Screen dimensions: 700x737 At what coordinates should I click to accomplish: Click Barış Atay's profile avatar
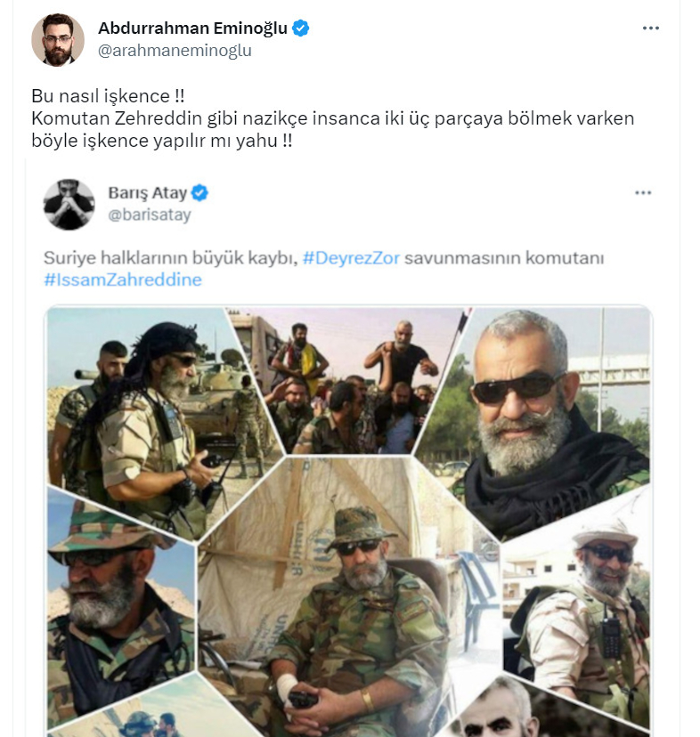(69, 204)
